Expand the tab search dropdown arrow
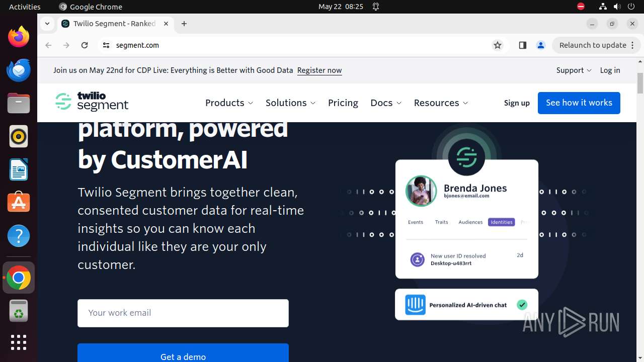 pos(47,24)
